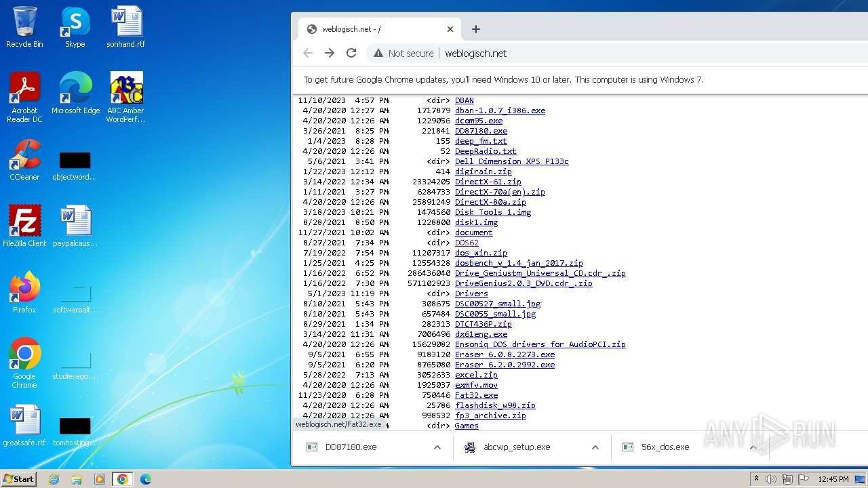
Task: Click the taskbar clock showing 12:45 PM
Action: pos(833,479)
